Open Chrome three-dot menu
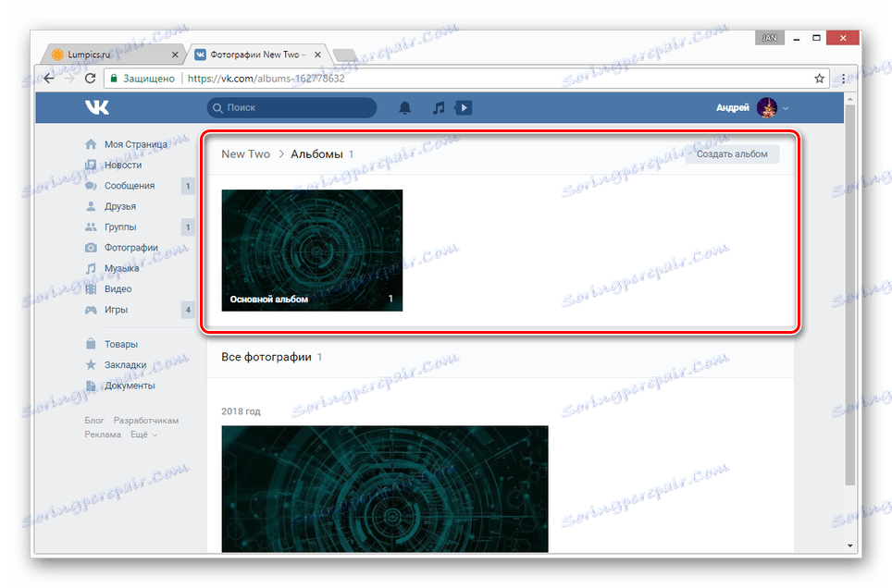The image size is (892, 588). point(843,79)
